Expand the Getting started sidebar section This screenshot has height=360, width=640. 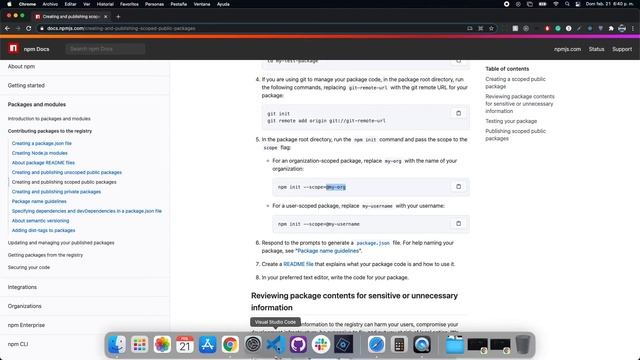[26, 85]
